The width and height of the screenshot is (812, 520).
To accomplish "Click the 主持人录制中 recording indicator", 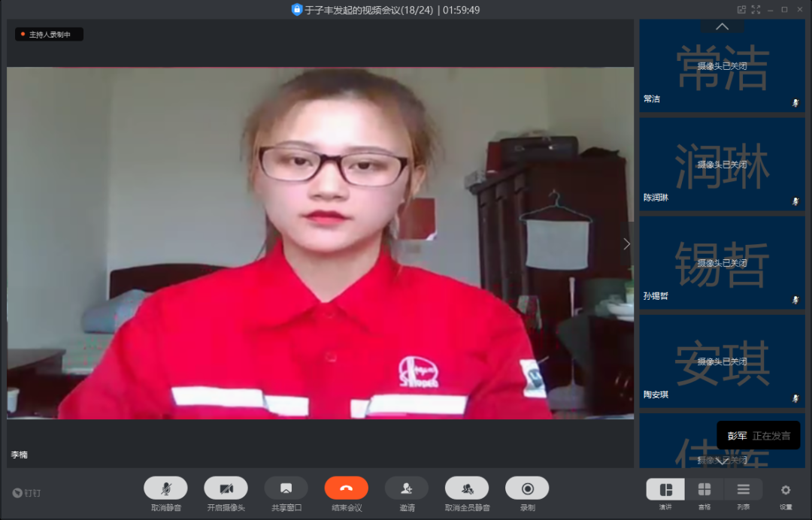I will (49, 35).
